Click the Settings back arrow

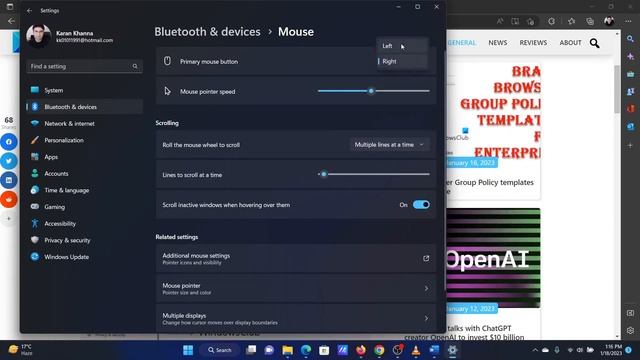click(x=29, y=11)
